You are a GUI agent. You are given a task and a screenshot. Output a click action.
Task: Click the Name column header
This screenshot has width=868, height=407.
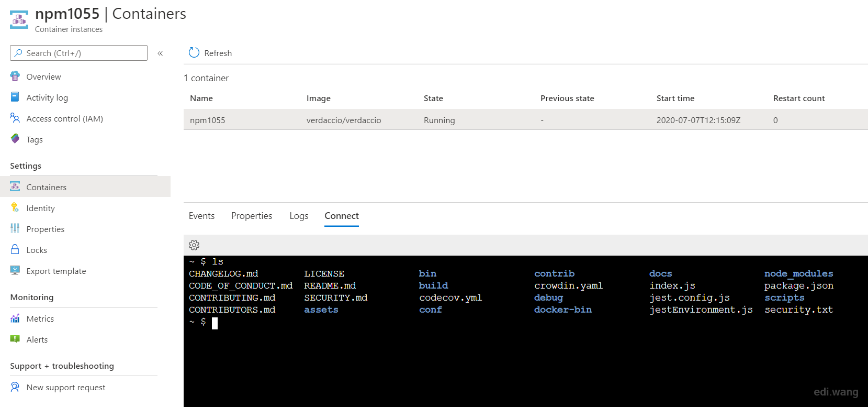pyautogui.click(x=201, y=98)
